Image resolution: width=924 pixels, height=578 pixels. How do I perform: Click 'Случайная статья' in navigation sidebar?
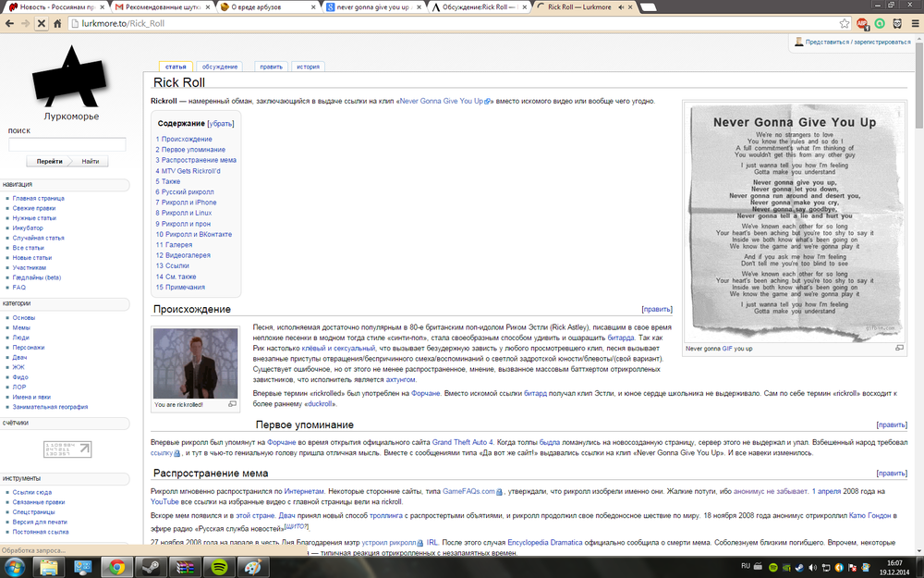(x=38, y=238)
